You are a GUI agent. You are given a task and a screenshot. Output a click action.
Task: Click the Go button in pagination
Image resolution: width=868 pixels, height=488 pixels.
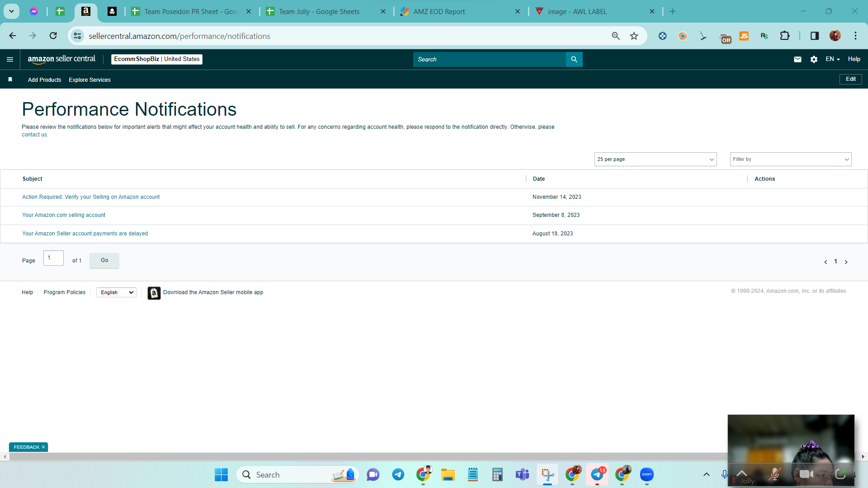coord(104,260)
